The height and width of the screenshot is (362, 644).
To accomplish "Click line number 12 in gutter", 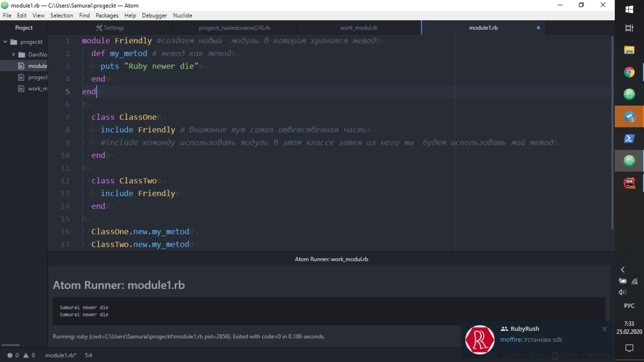I will [x=65, y=181].
